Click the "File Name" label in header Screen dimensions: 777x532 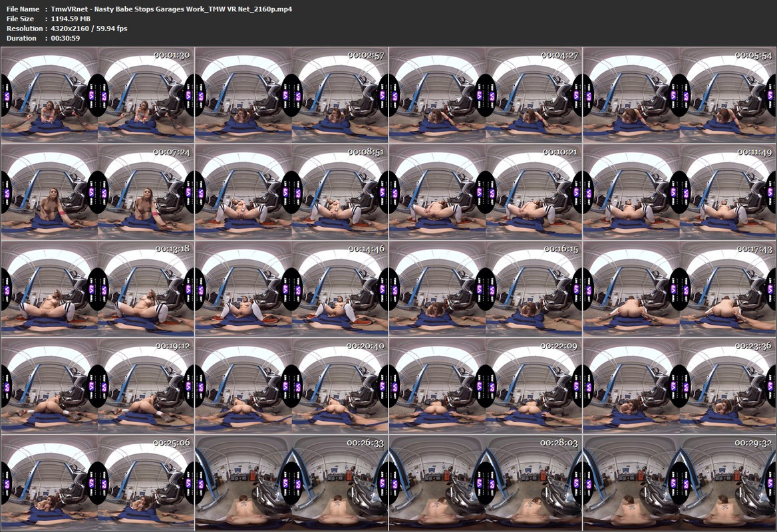pos(23,9)
